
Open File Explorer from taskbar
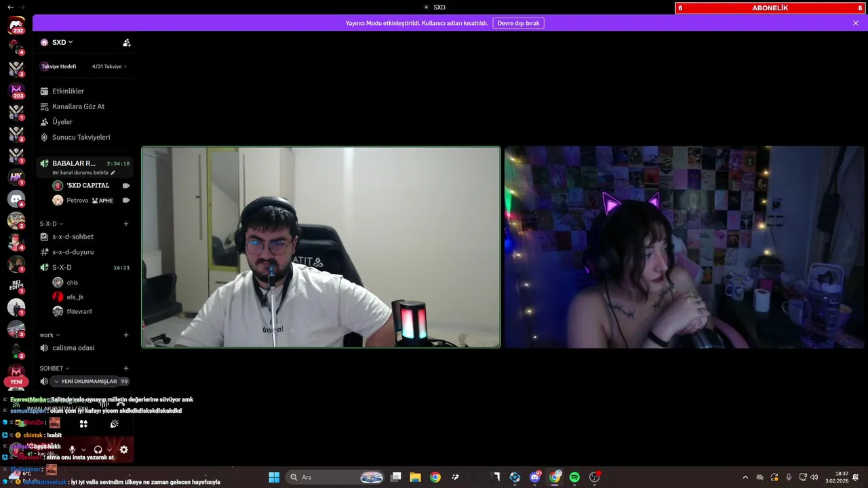[416, 477]
